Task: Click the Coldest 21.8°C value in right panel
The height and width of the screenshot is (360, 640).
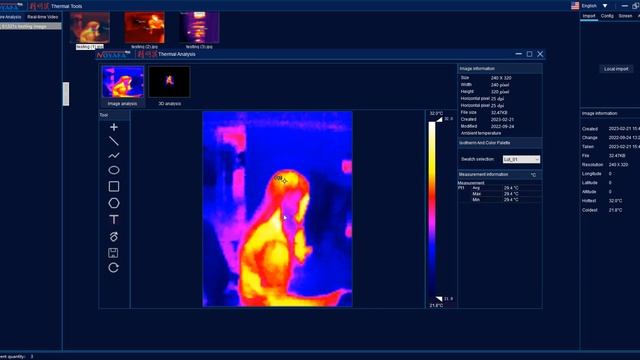Action: pyautogui.click(x=615, y=210)
